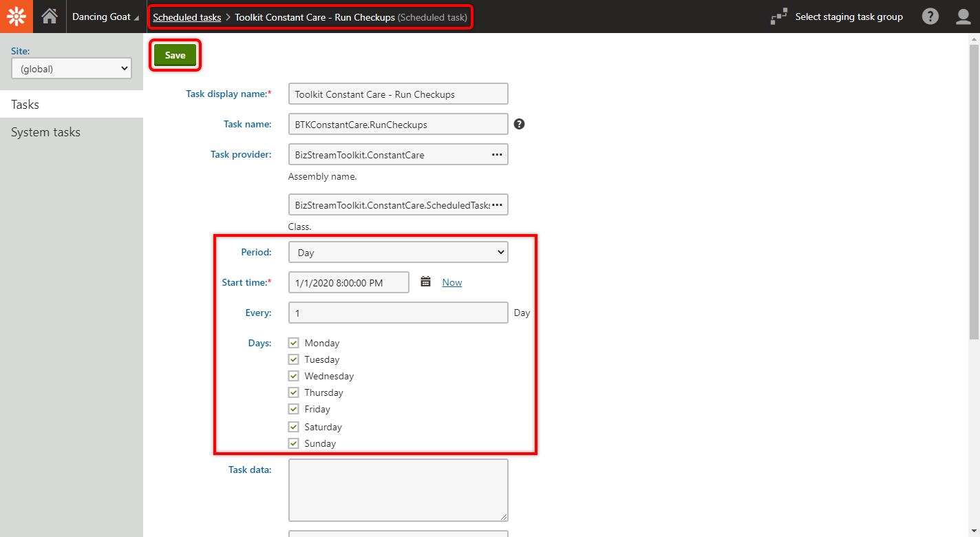Screen dimensions: 980x537
Task: Open the Kentico application list logo
Action: [17, 17]
